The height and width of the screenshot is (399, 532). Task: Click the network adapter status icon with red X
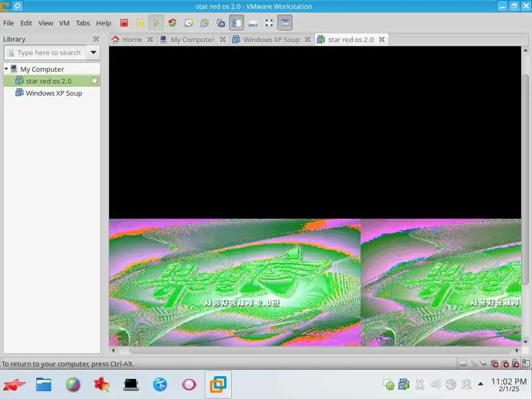pos(495,364)
